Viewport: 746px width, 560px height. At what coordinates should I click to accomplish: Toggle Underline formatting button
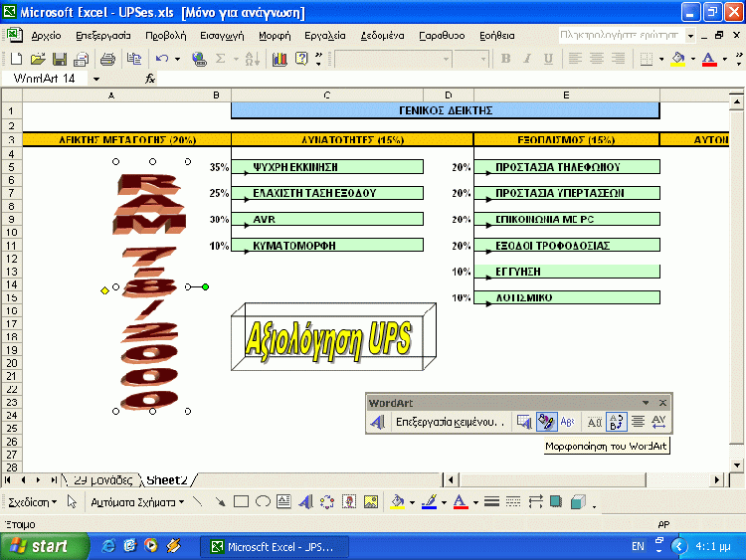548,59
